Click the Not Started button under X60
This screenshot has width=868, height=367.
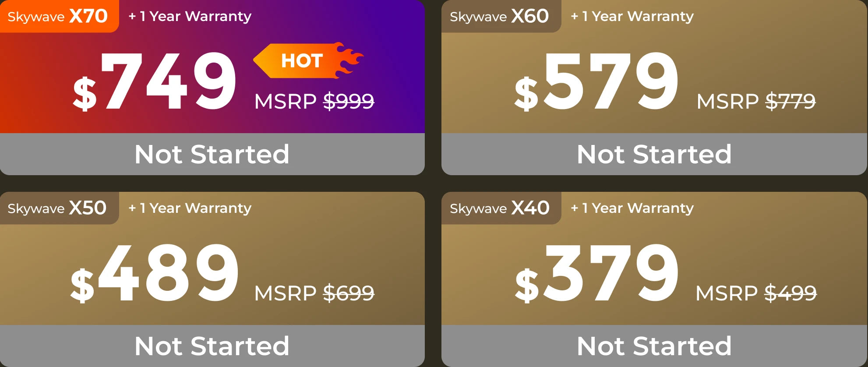[654, 154]
